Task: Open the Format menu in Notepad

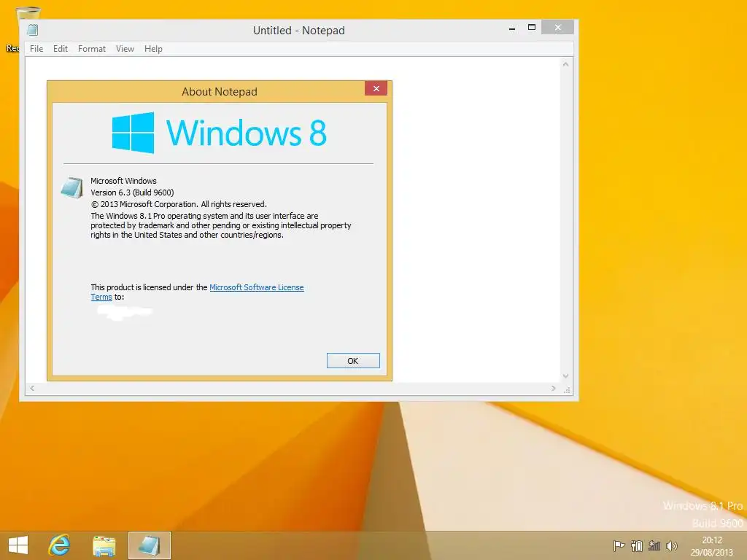Action: pyautogui.click(x=91, y=49)
